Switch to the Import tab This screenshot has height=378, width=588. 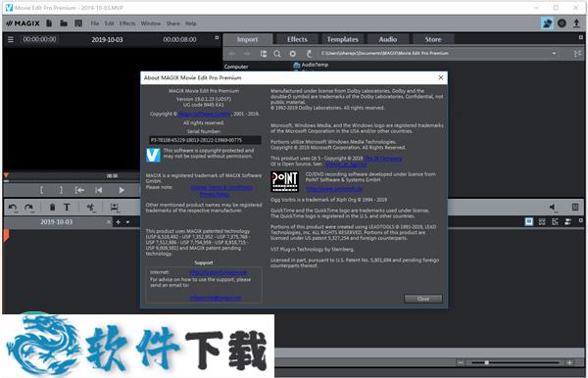point(247,39)
